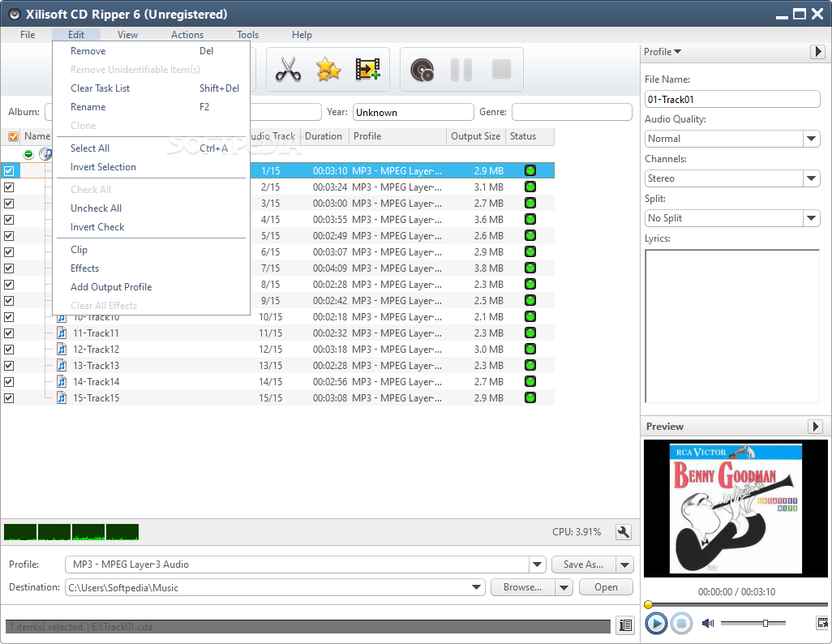The height and width of the screenshot is (644, 832).
Task: Open the bottom Profile MP3 dropdown
Action: [x=537, y=565]
